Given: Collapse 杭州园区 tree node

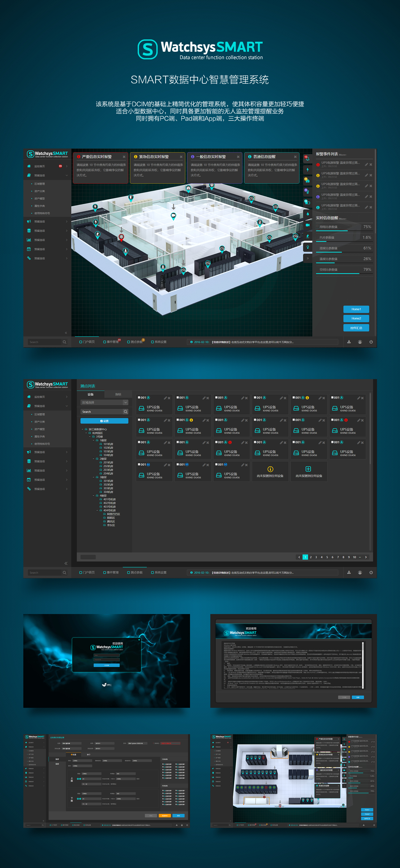Looking at the screenshot, I should tap(86, 433).
